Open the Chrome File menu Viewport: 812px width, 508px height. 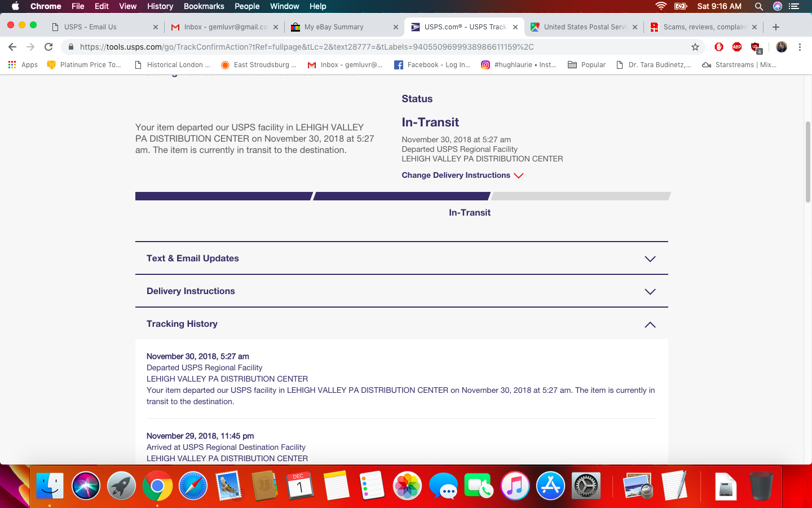click(78, 6)
